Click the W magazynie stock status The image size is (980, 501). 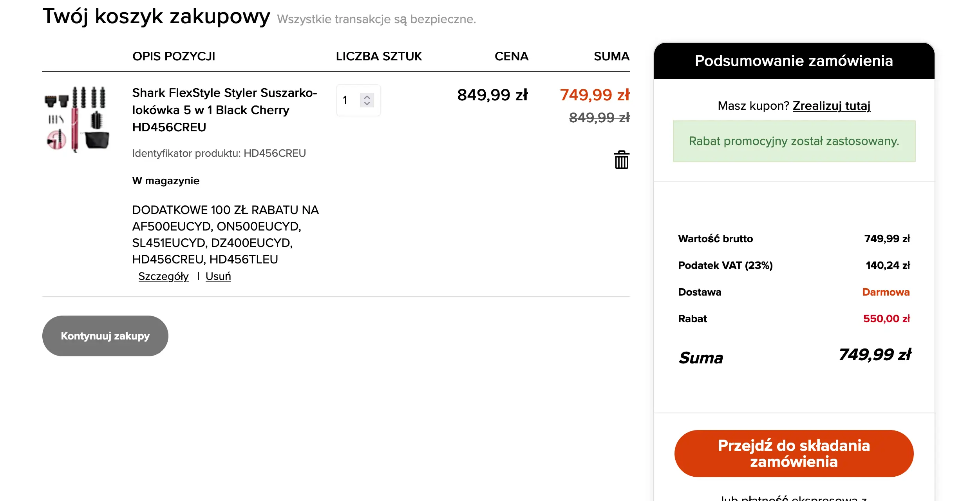tap(166, 181)
